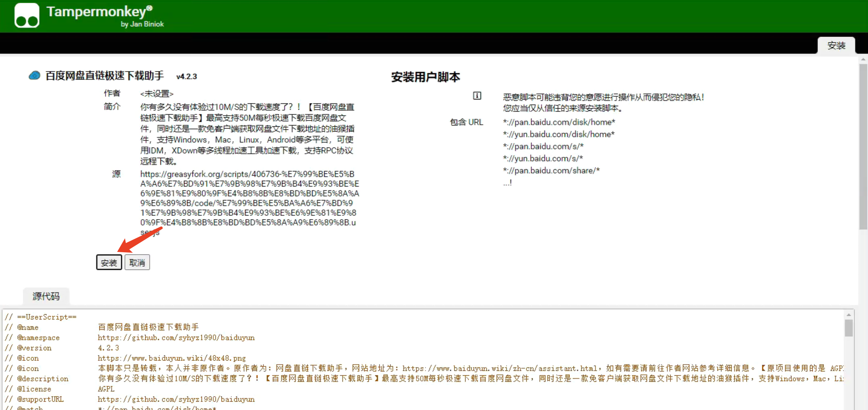Click the source code scrollbar up arrow
868x410 pixels.
(x=848, y=315)
